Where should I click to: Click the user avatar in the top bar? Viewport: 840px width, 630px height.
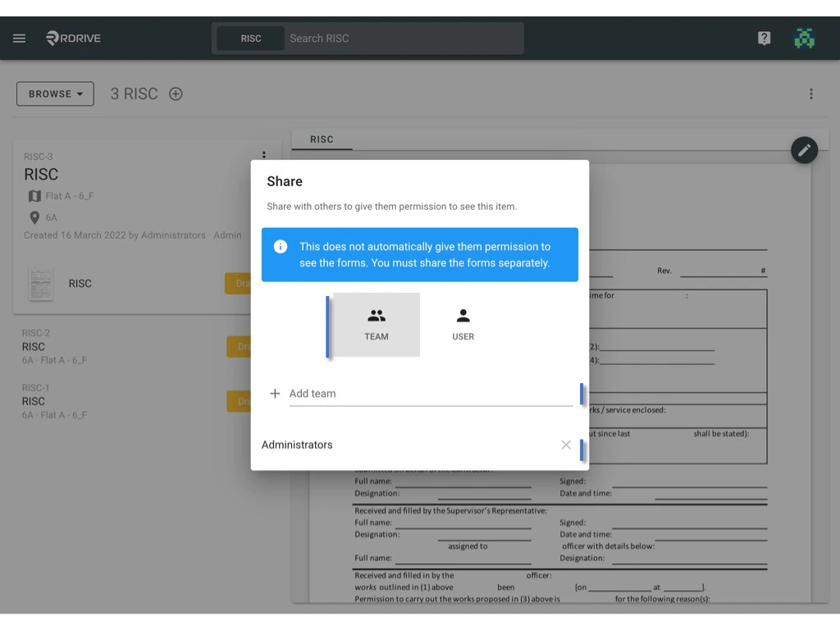click(x=804, y=38)
